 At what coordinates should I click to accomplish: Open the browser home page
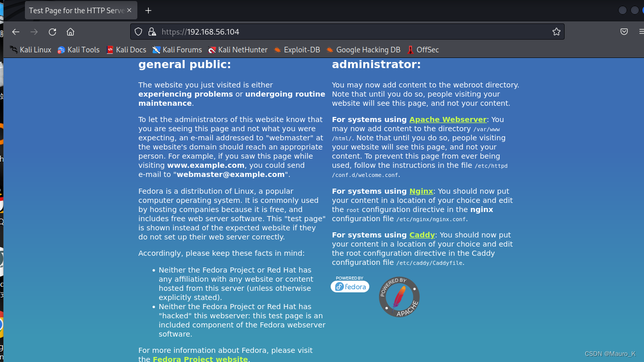[x=71, y=32]
